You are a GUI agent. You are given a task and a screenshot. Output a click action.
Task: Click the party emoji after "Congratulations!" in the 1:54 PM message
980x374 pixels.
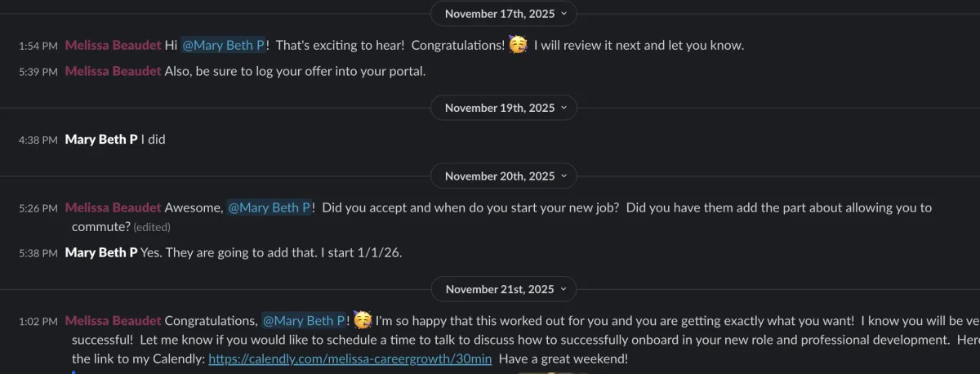(518, 46)
